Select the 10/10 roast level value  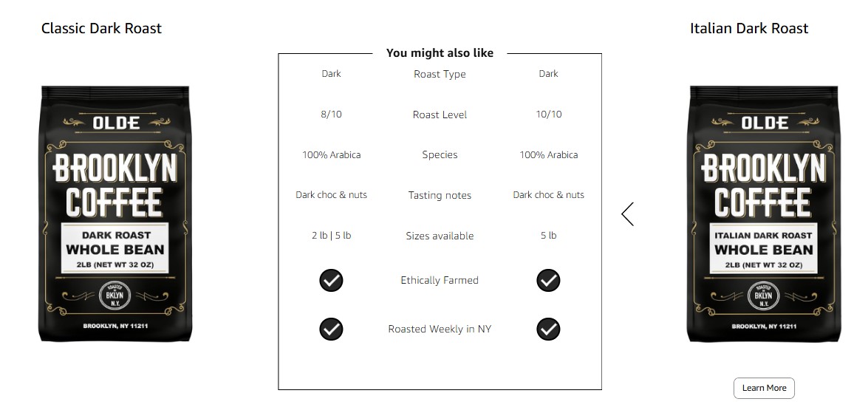(549, 114)
